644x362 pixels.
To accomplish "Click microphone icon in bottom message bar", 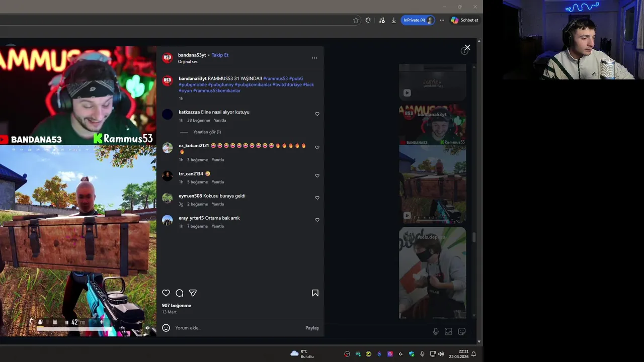I will click(x=436, y=331).
